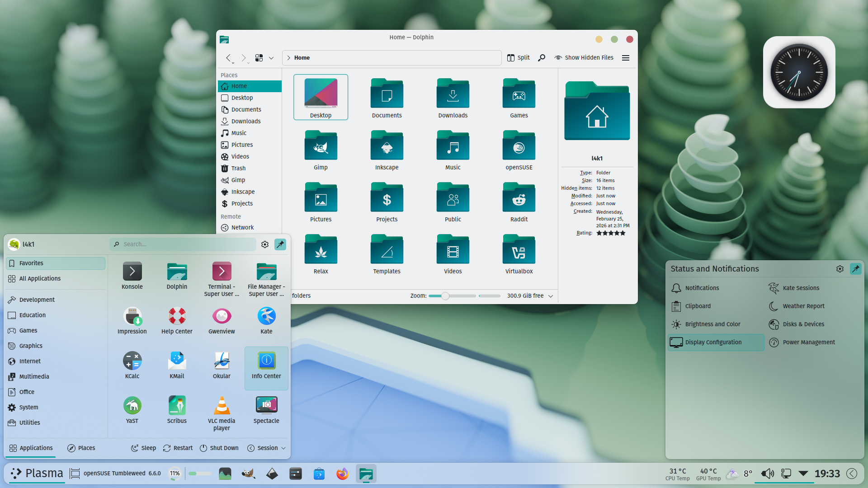Open the YaST configuration app

tap(132, 410)
